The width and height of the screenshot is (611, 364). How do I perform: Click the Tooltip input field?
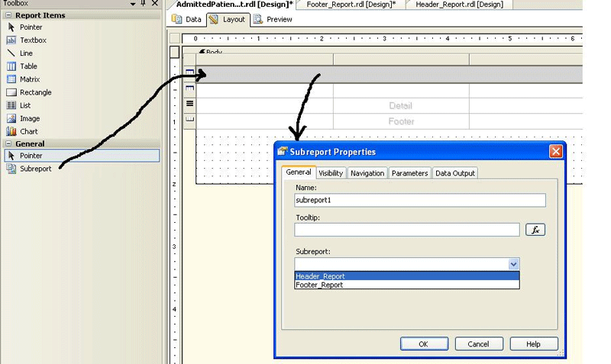(x=407, y=230)
